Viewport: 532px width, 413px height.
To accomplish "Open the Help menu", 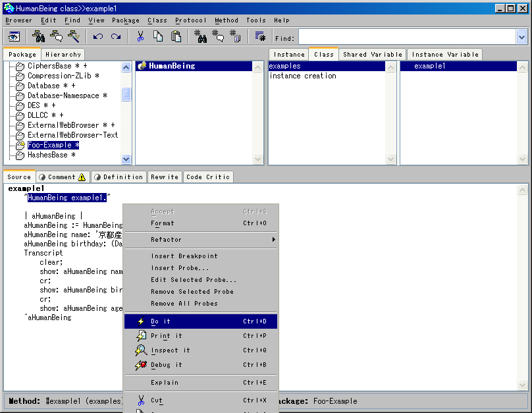I will click(282, 20).
